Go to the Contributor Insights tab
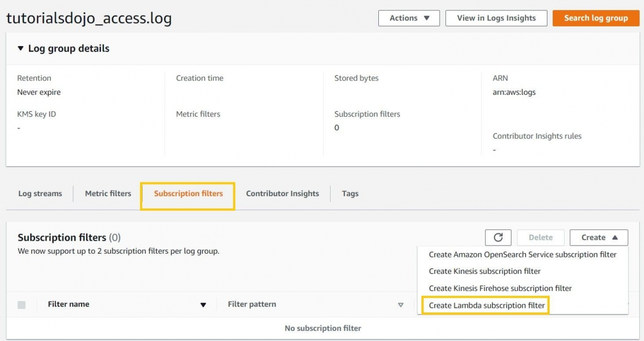644x341 pixels. pos(282,194)
